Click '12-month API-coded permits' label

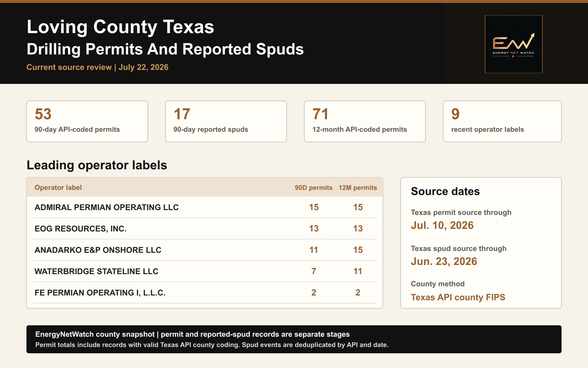[x=360, y=130]
